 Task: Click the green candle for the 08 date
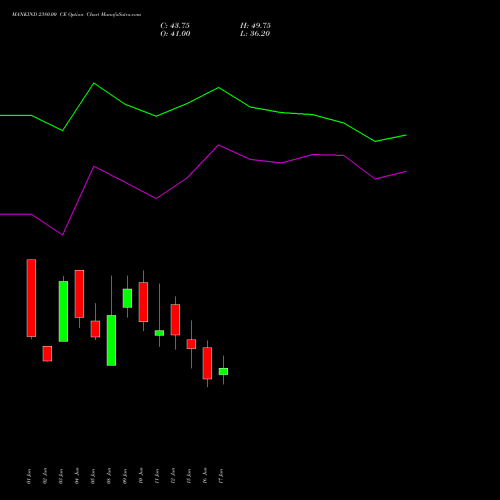point(111,340)
